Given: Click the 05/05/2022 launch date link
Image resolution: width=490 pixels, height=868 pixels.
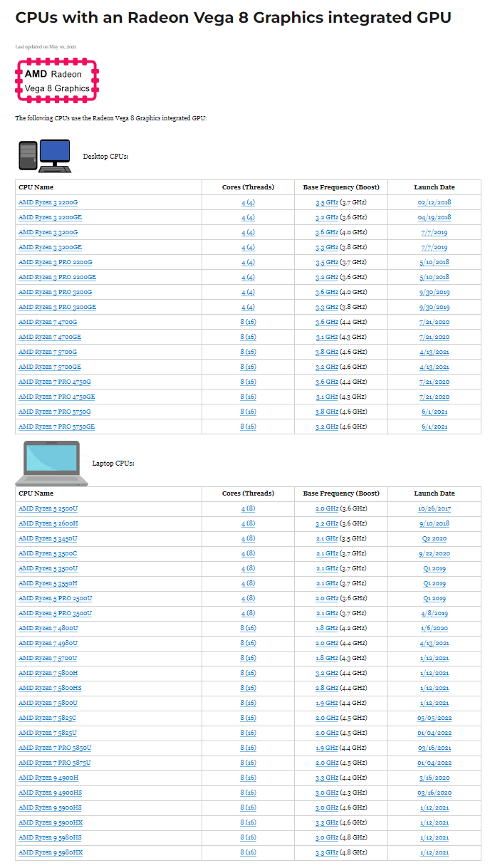Looking at the screenshot, I should (x=434, y=718).
